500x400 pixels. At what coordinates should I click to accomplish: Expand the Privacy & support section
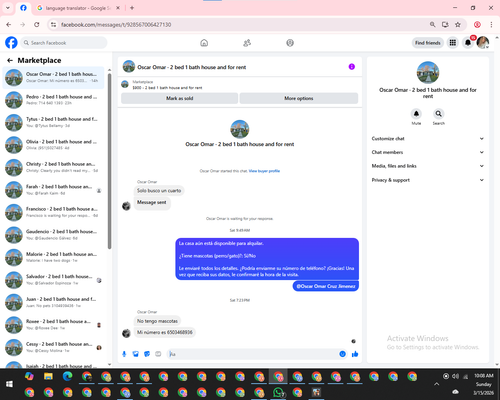[x=428, y=180]
